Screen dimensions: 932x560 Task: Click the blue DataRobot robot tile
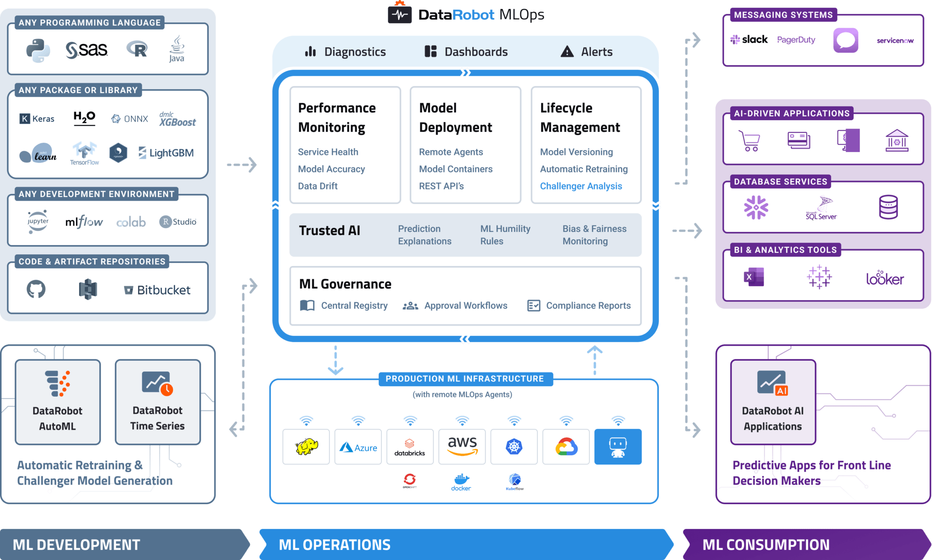(618, 447)
